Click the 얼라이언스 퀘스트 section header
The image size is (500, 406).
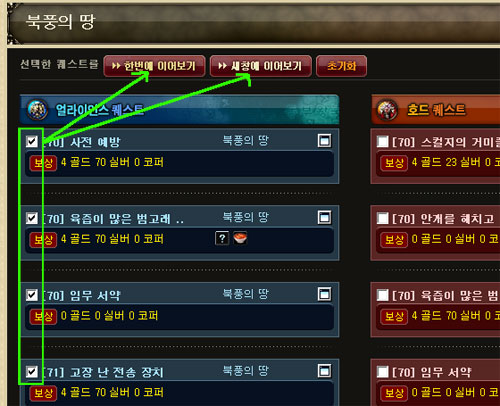(x=179, y=110)
